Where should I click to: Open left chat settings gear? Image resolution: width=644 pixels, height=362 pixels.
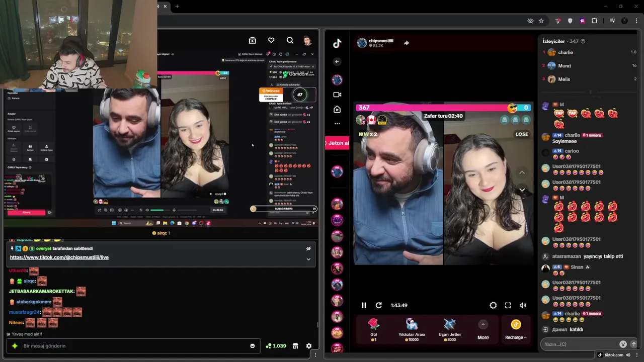309,346
